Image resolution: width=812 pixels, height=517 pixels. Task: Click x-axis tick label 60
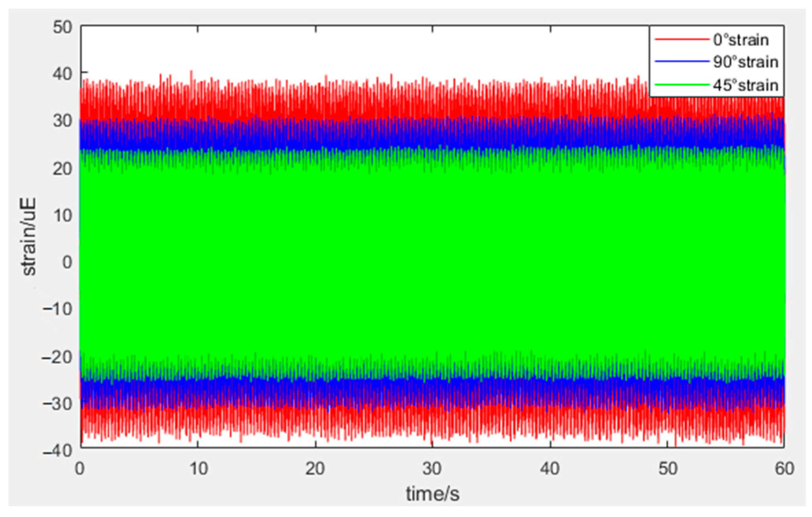[x=784, y=469]
